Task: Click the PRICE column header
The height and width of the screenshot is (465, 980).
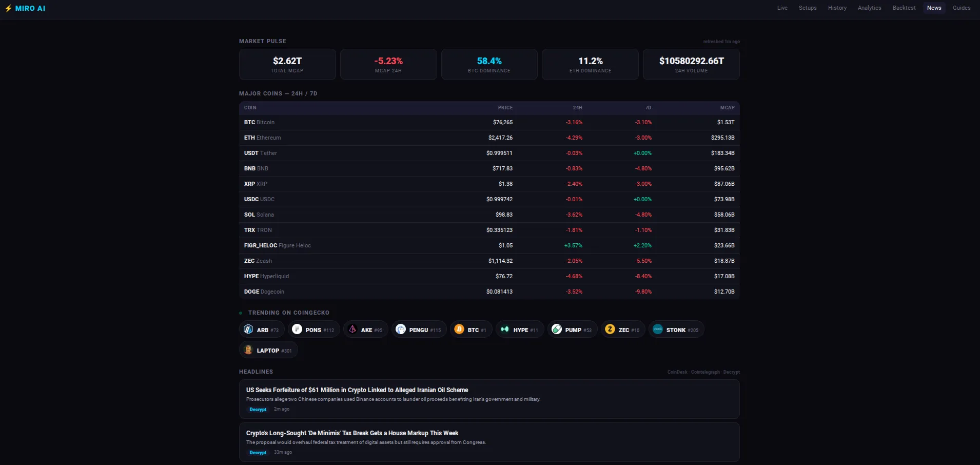Action: coord(505,108)
